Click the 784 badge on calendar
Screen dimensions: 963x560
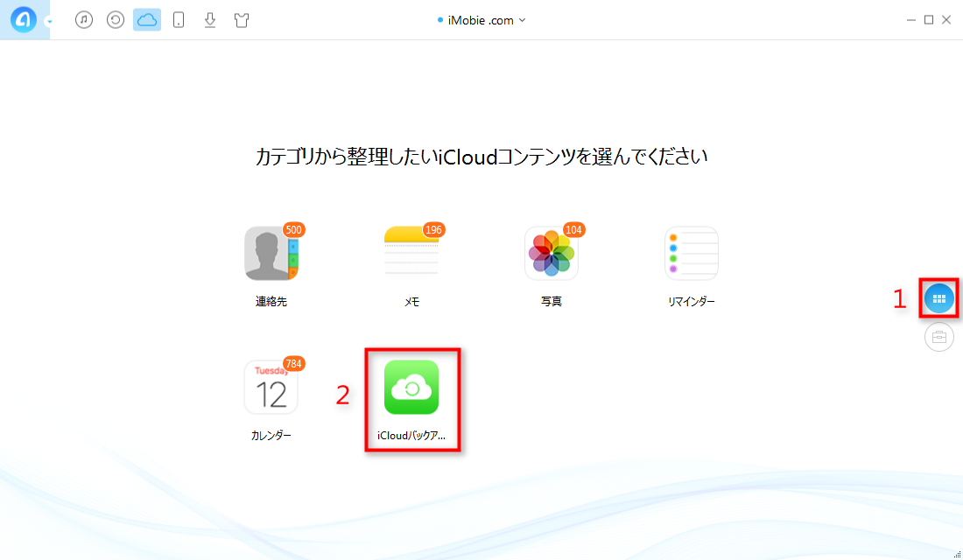293,363
